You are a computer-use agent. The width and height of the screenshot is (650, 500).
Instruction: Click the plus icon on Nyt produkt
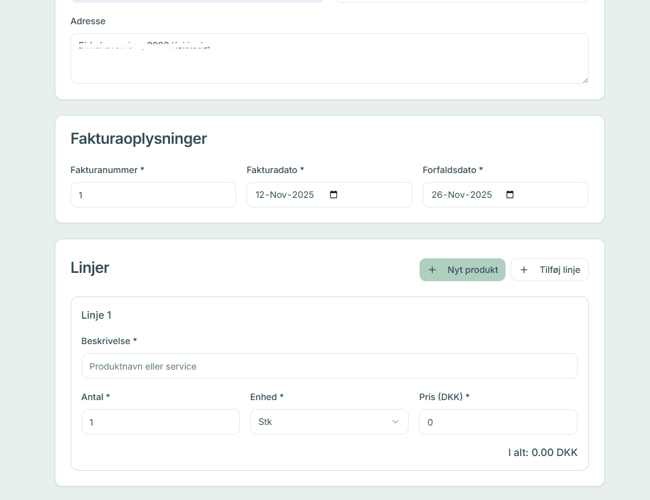432,270
